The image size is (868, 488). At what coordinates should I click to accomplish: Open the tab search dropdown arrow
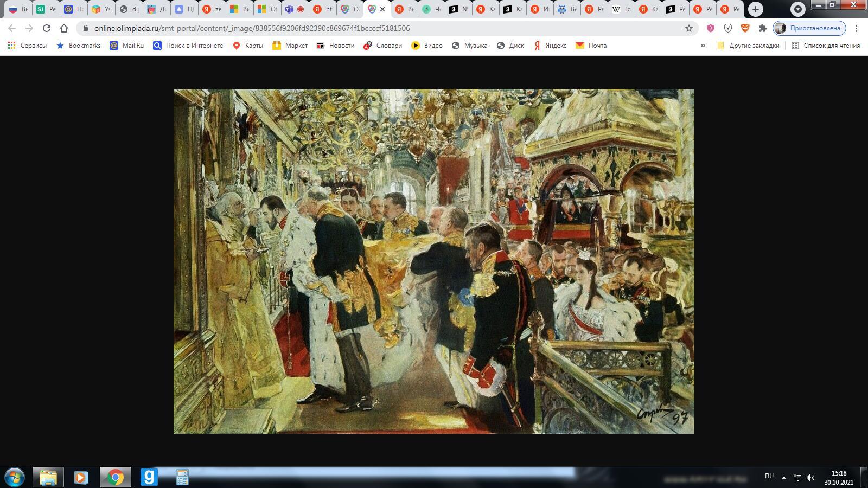coord(797,9)
